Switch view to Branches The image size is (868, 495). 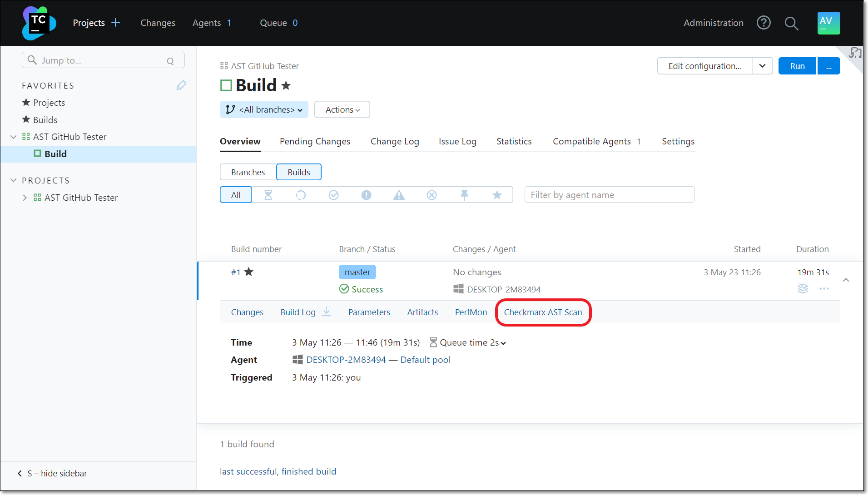248,172
